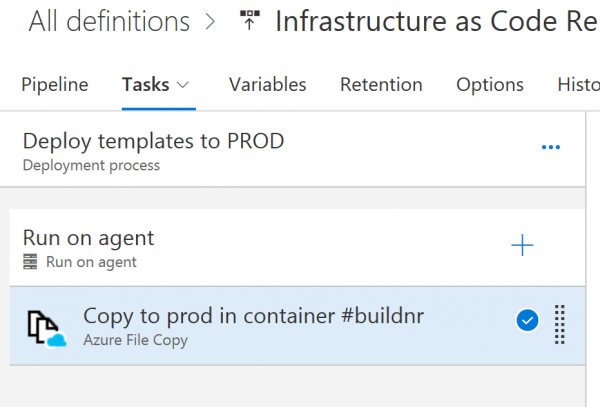Click the Azure File Copy task icon
The width and height of the screenshot is (600, 407).
point(44,325)
